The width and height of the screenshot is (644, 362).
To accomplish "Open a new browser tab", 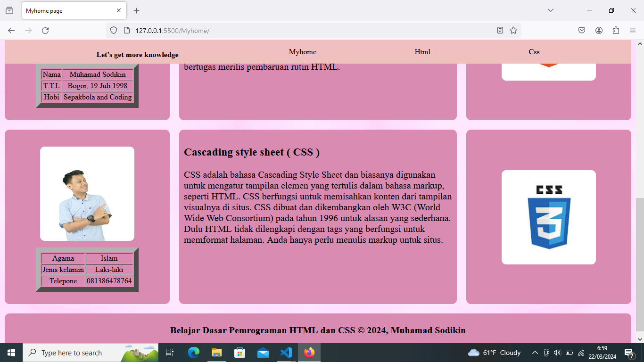I will coord(136,10).
